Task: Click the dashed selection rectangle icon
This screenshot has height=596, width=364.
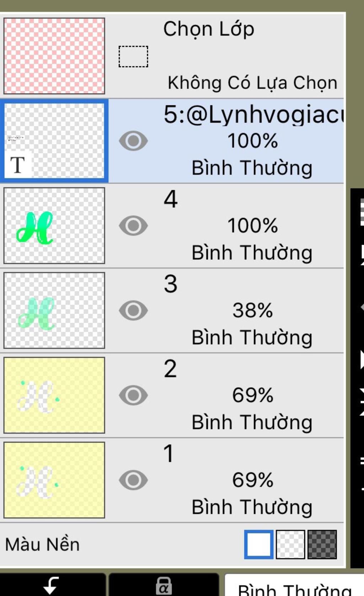Action: pos(133,57)
